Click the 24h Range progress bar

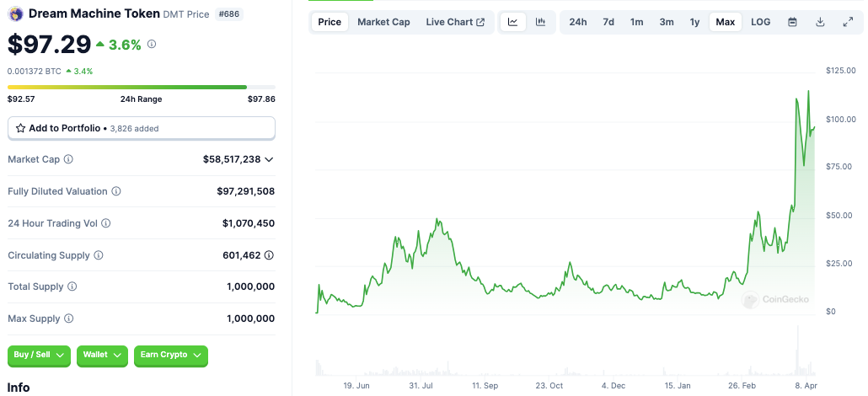142,87
